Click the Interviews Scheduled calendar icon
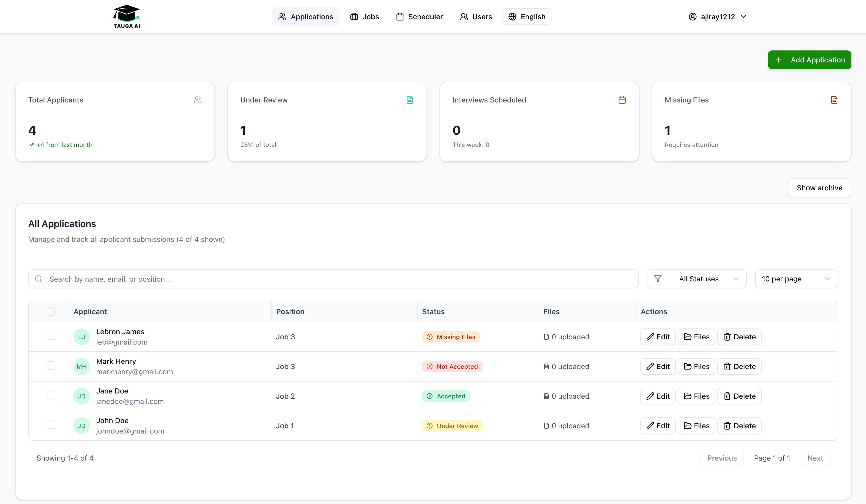The height and width of the screenshot is (504, 866). tap(622, 100)
